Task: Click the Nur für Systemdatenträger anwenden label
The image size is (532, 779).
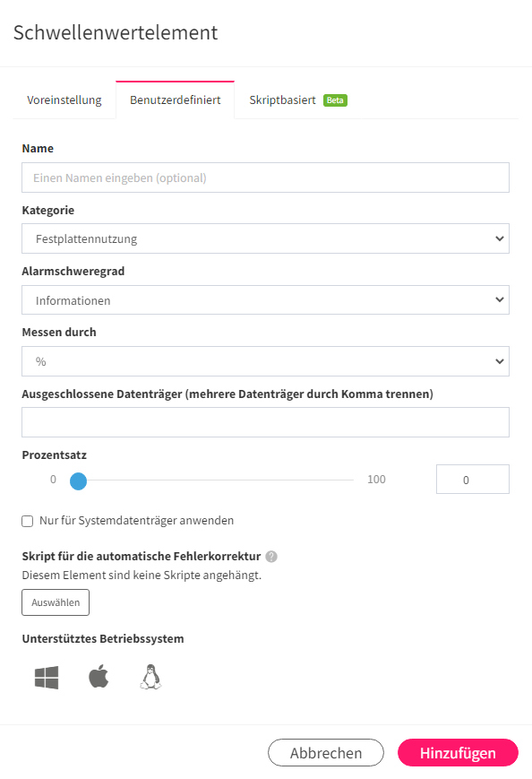Action: (x=136, y=521)
